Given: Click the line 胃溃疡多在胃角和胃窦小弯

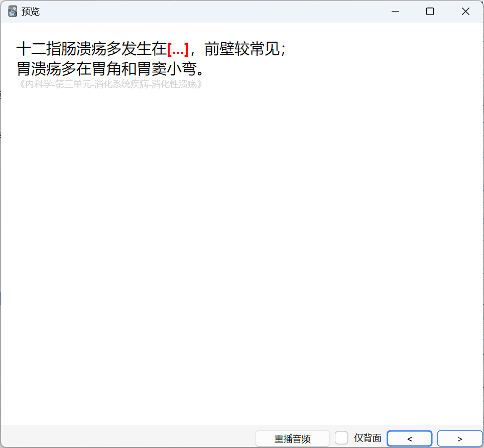Looking at the screenshot, I should tap(110, 68).
